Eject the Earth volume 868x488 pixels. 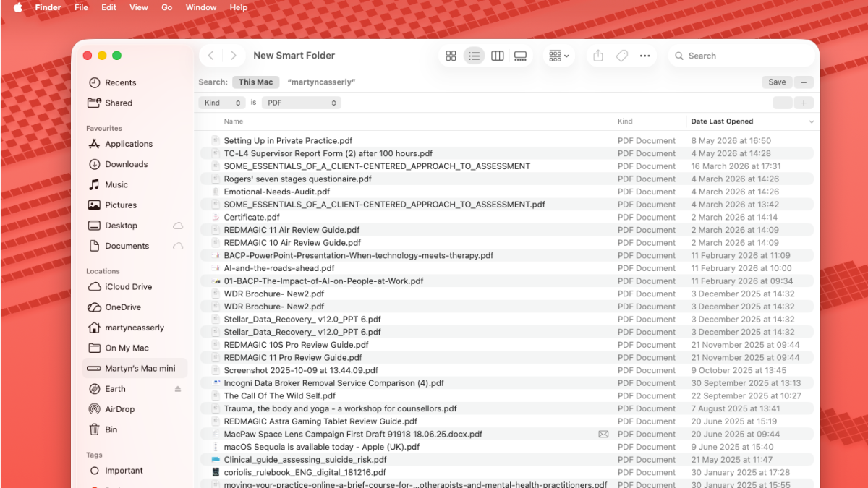pyautogui.click(x=178, y=389)
